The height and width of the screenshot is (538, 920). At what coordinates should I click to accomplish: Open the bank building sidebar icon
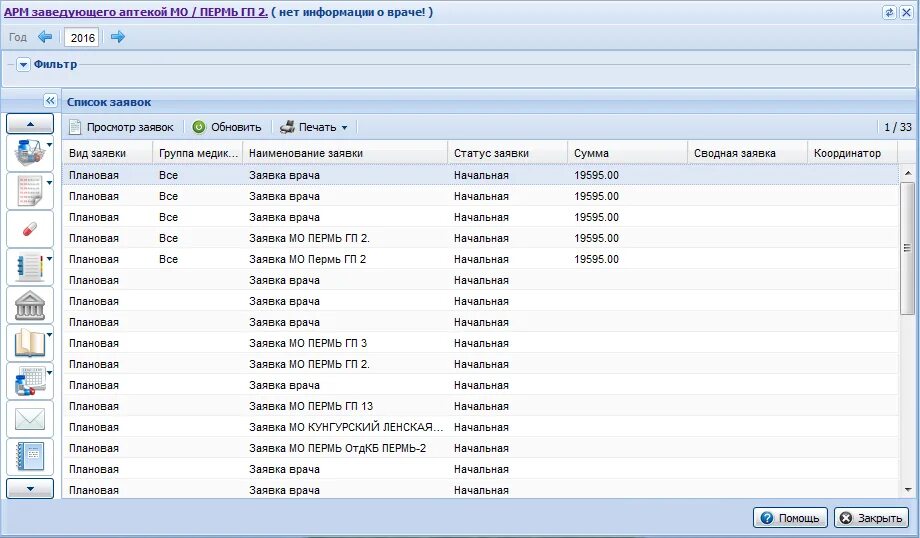pyautogui.click(x=30, y=305)
